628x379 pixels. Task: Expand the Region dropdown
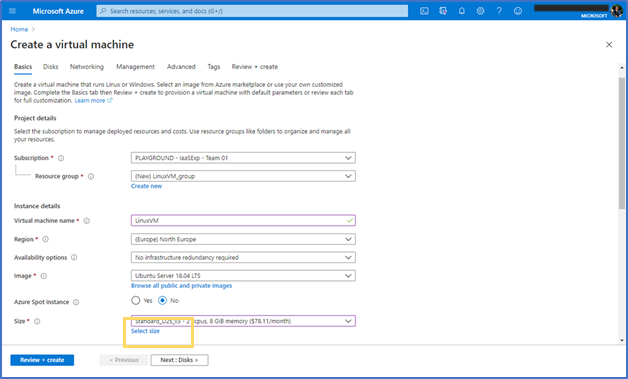coord(243,239)
